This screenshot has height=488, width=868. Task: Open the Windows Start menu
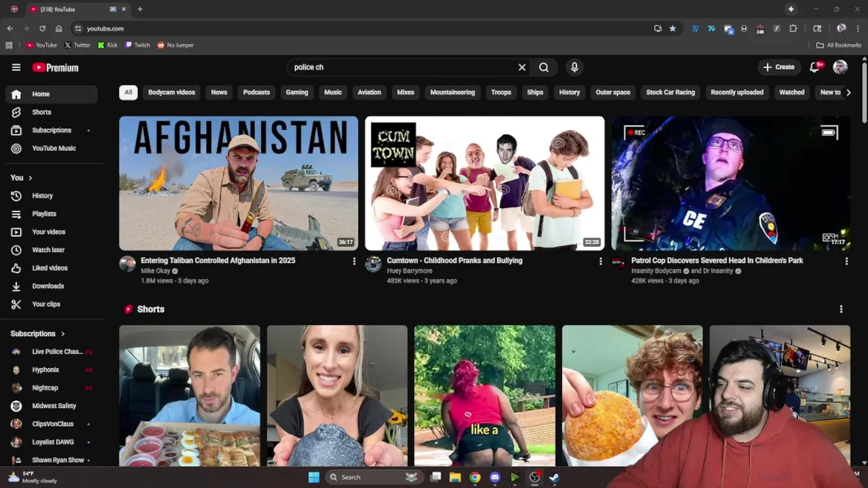click(x=314, y=477)
